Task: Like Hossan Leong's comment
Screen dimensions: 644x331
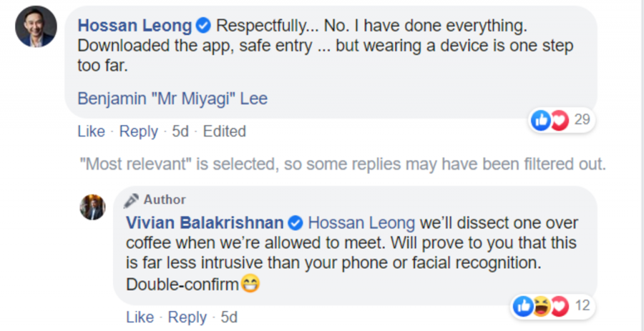Action: click(91, 131)
